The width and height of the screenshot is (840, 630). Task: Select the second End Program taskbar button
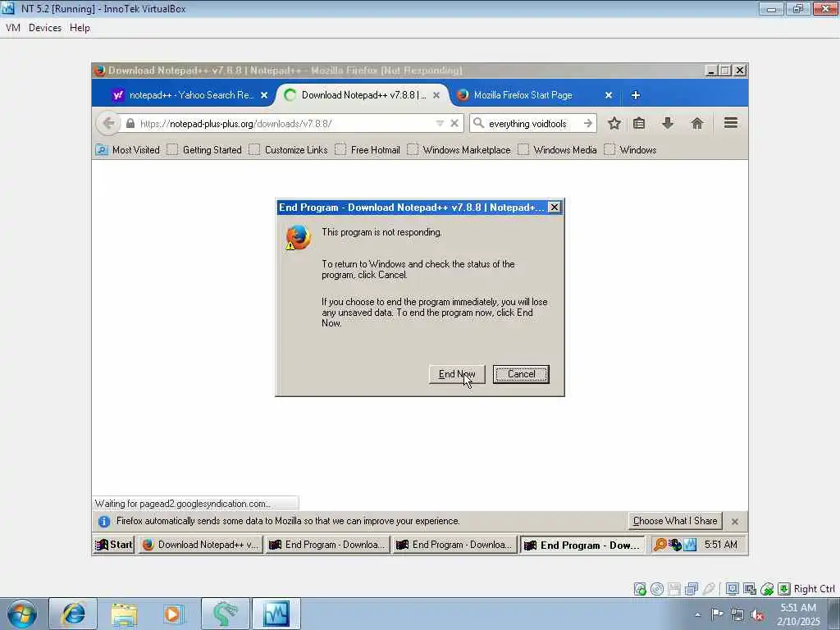click(454, 545)
